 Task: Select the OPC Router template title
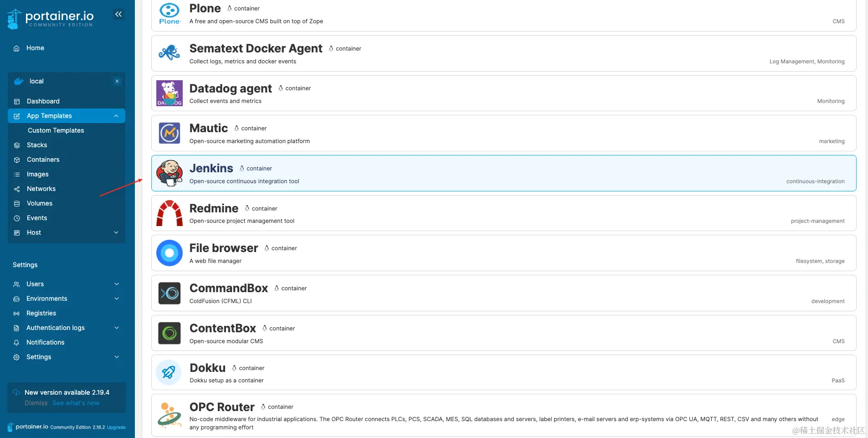[222, 407]
